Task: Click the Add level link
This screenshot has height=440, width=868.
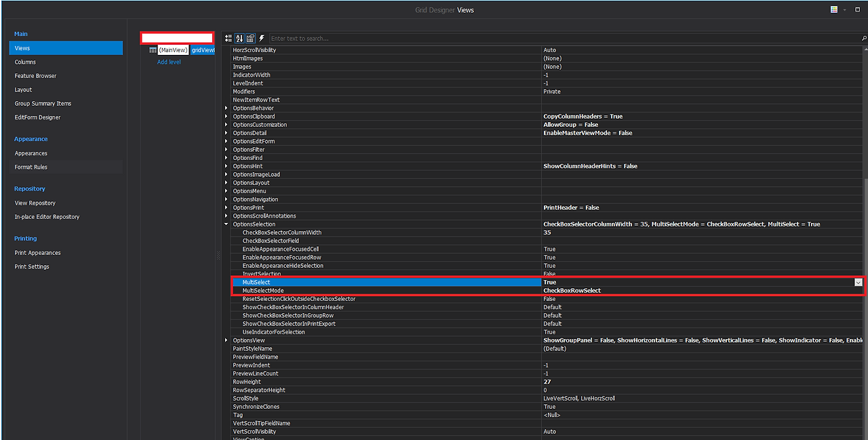Action: 168,62
